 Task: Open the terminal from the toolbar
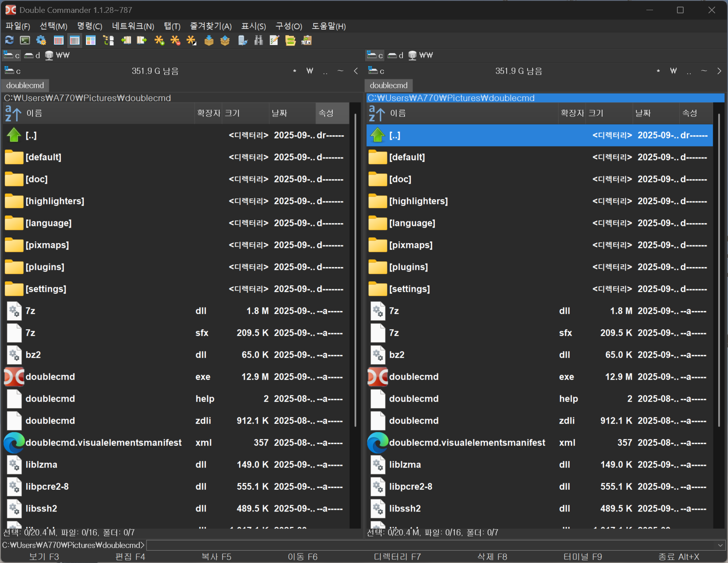[25, 40]
